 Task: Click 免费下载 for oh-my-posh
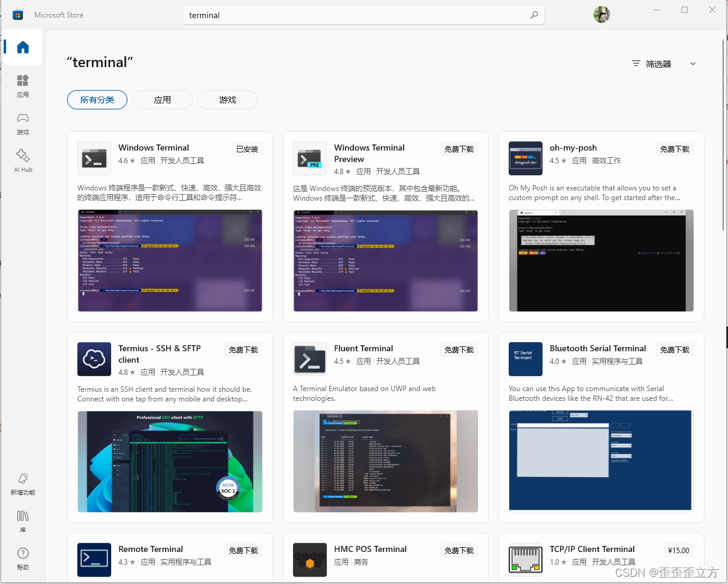674,149
